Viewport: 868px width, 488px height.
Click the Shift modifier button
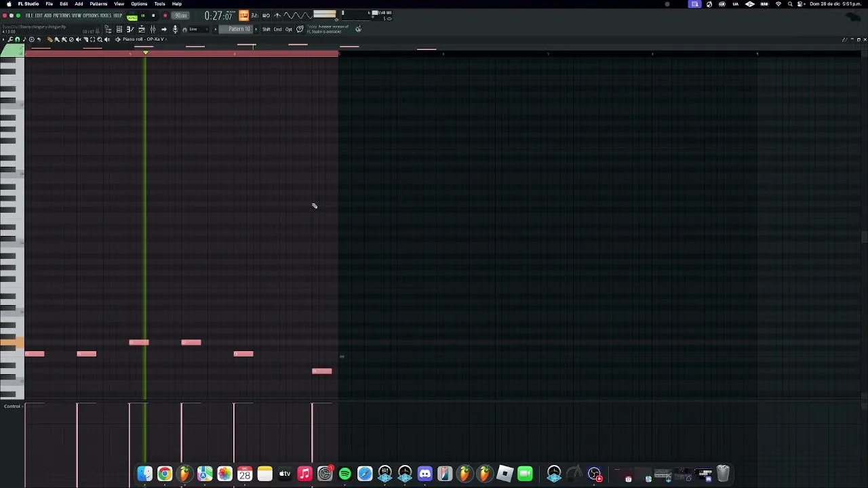coord(267,29)
